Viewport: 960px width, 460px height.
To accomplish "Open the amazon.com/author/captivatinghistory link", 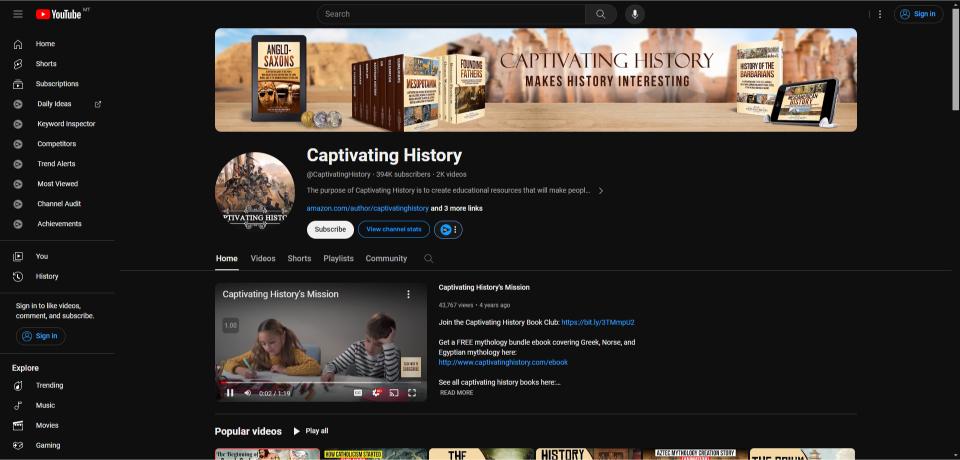I will tap(367, 209).
